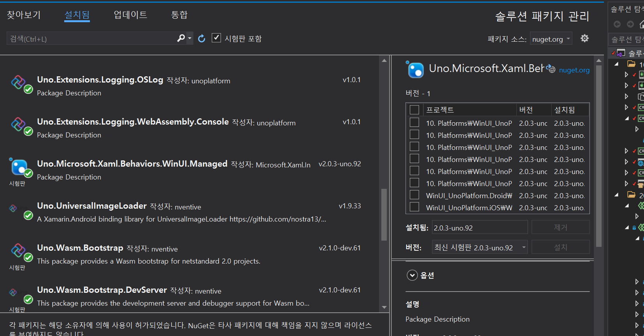This screenshot has height=336, width=644.
Task: Open the nuget.org link
Action: [574, 70]
